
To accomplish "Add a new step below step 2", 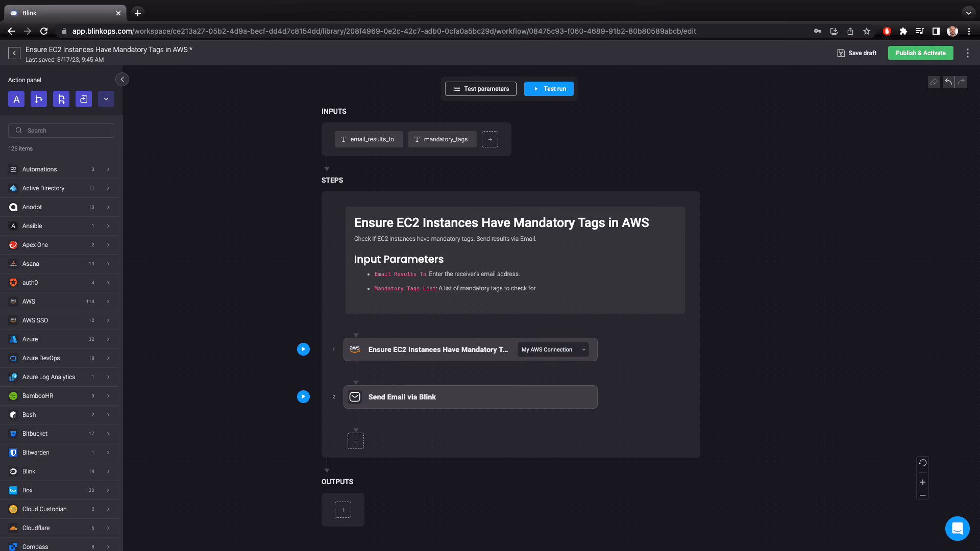I will click(x=356, y=441).
